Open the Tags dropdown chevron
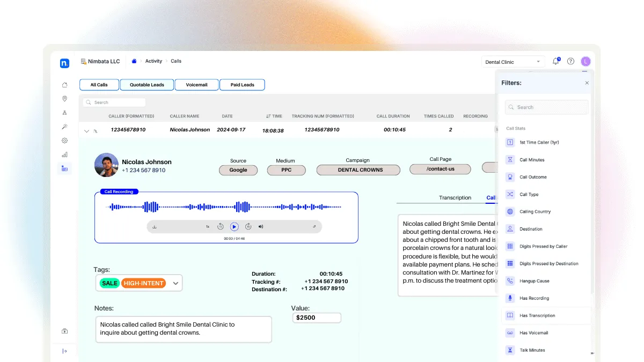Image resolution: width=644 pixels, height=362 pixels. (x=175, y=283)
